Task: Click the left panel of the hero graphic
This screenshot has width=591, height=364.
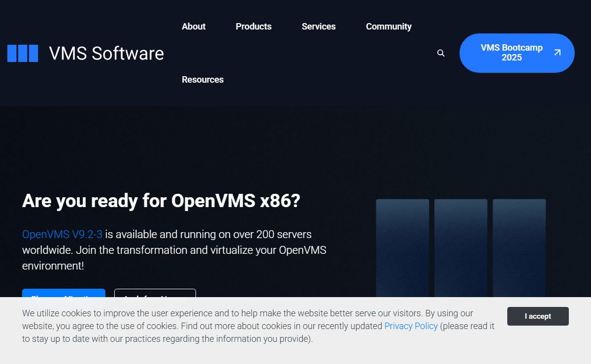Action: coord(402,246)
